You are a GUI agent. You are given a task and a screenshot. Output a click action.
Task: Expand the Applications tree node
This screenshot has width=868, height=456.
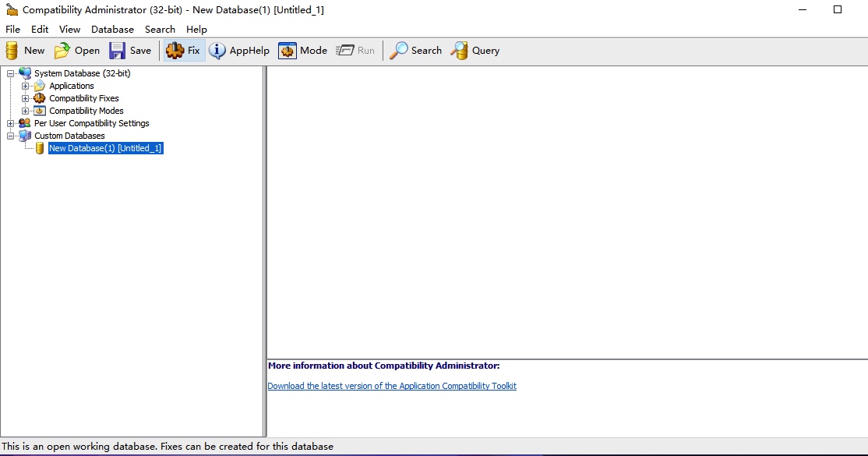coord(25,86)
